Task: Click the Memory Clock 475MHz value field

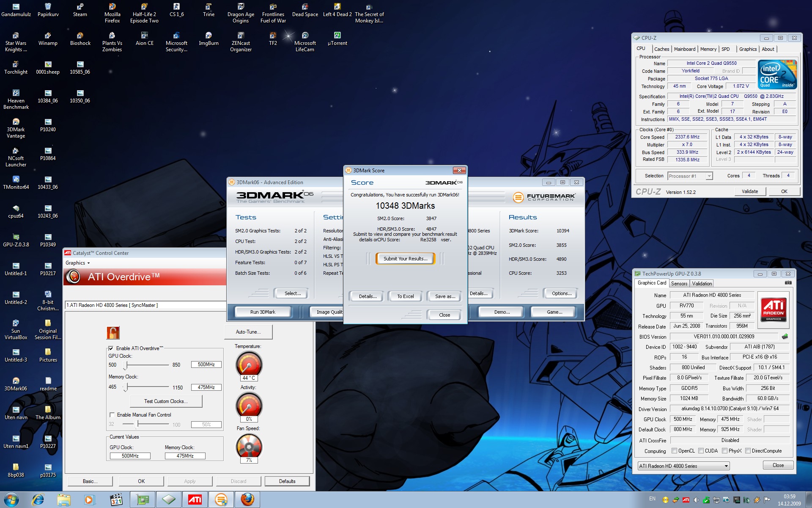Action: point(206,387)
